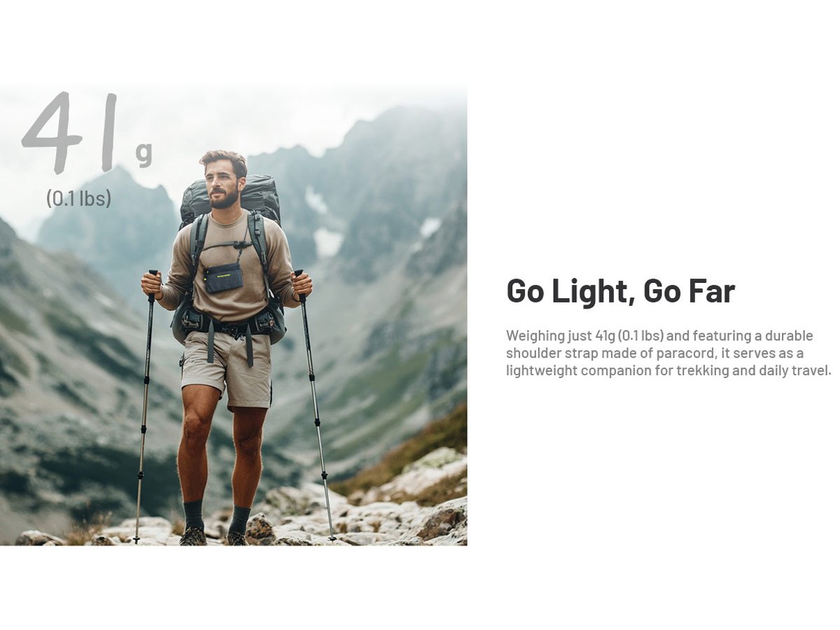Click the small black pouch on hiker's chest
This screenshot has height=630, width=840.
pyautogui.click(x=223, y=277)
